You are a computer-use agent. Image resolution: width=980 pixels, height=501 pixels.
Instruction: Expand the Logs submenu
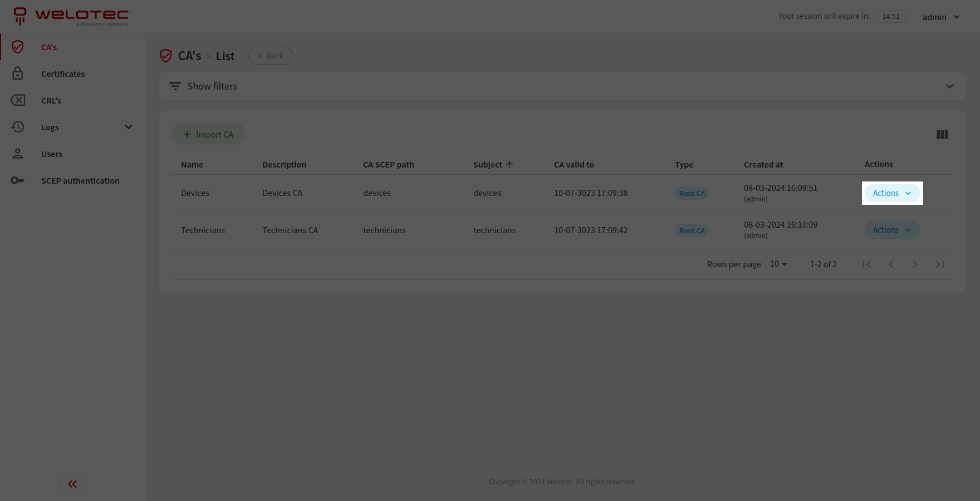128,127
